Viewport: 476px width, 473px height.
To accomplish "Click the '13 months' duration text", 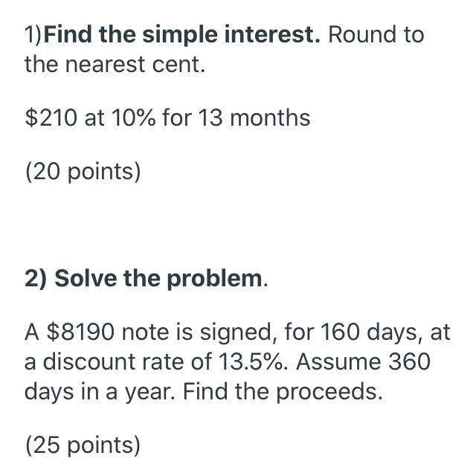I will click(254, 118).
